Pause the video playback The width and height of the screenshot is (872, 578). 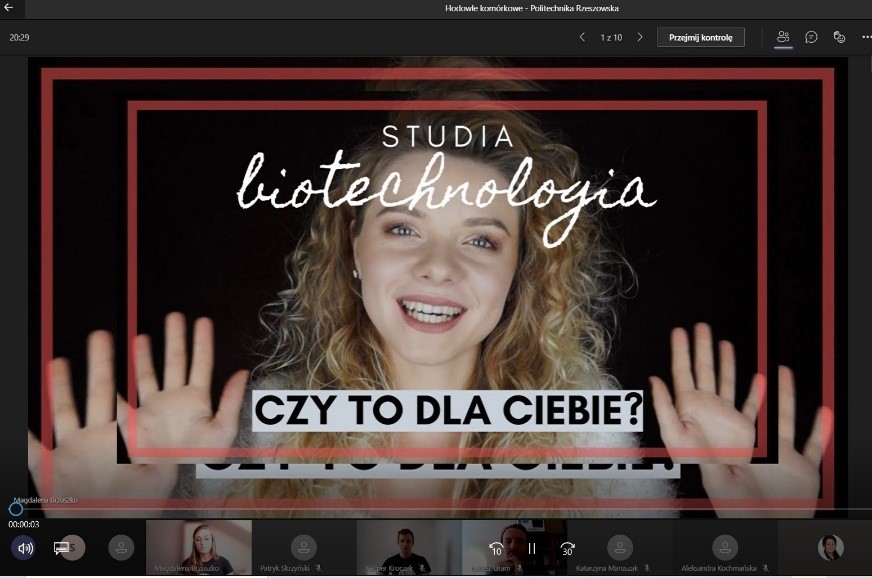532,548
